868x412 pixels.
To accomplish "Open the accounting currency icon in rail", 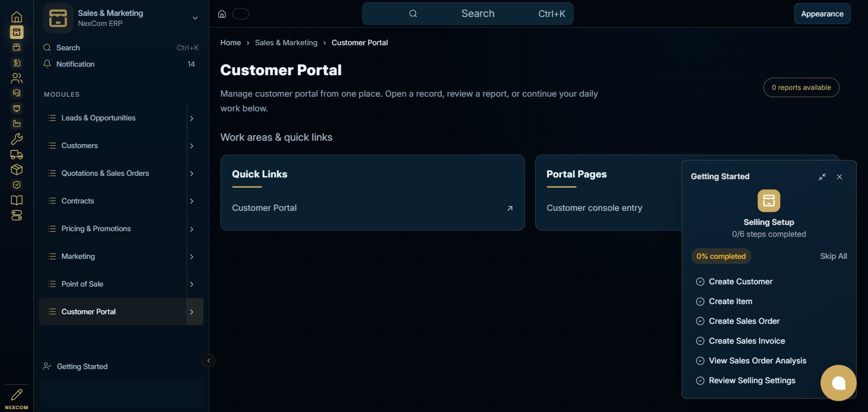I will [17, 63].
